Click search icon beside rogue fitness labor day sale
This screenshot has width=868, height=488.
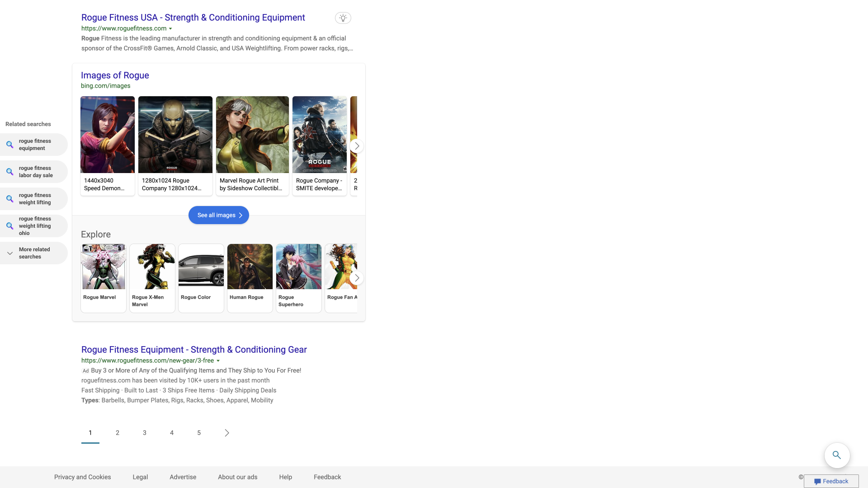(9, 172)
